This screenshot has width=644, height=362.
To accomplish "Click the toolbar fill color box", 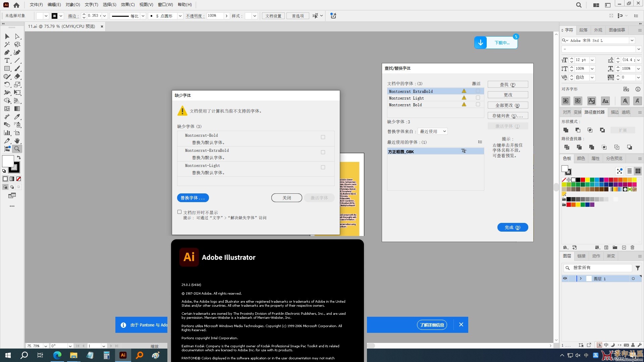I will (8, 161).
